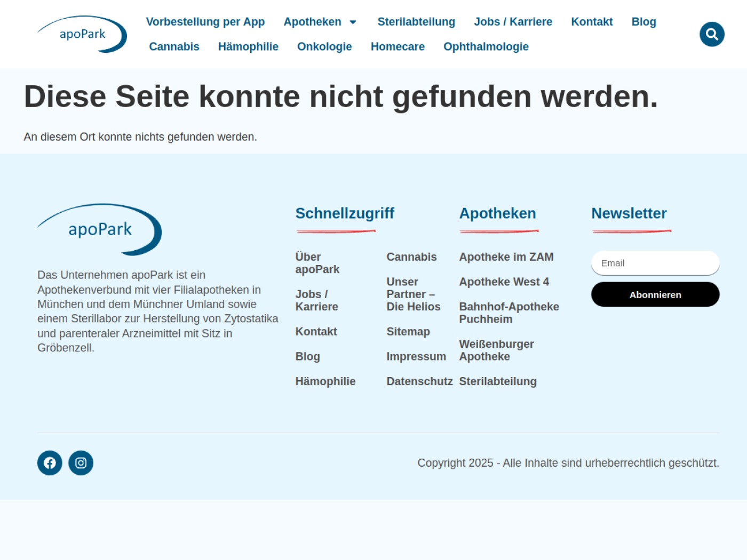
Task: Expand the Apotheken dropdown arrow
Action: 353,22
